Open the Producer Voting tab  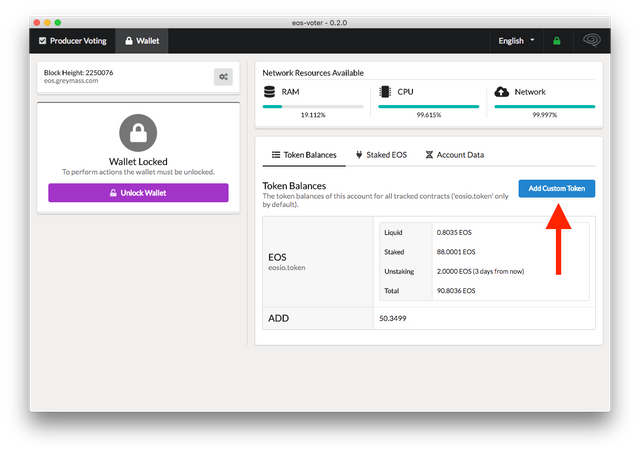(72, 41)
